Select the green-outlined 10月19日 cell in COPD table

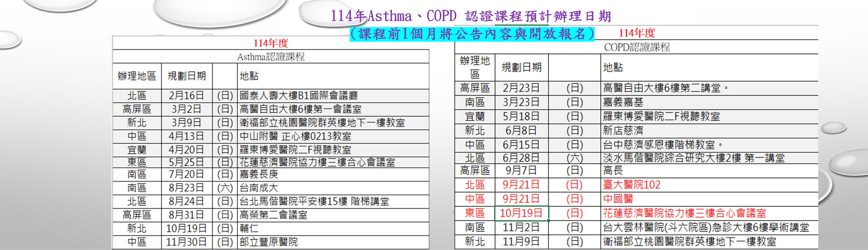pos(521,213)
